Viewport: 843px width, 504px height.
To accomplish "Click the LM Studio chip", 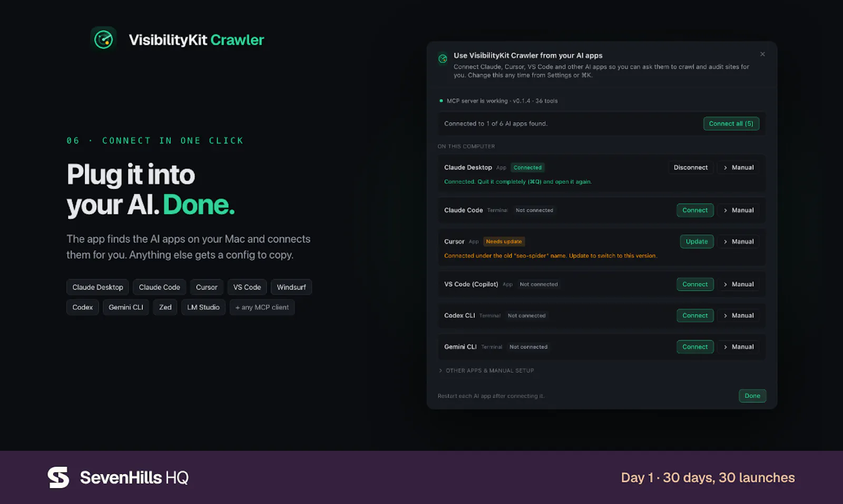I will click(203, 307).
